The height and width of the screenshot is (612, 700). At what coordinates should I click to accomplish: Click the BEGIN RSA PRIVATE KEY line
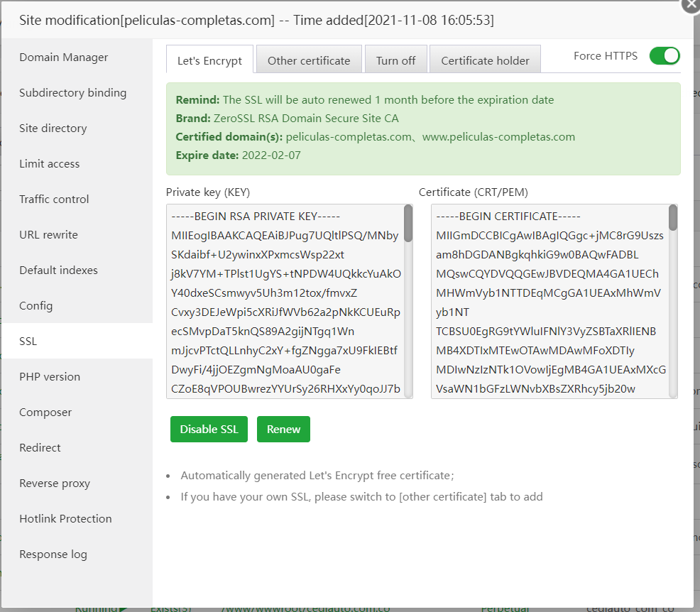256,217
